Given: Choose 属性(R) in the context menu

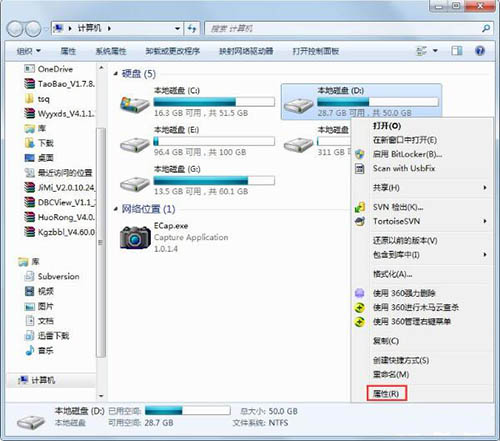Looking at the screenshot, I should [386, 393].
